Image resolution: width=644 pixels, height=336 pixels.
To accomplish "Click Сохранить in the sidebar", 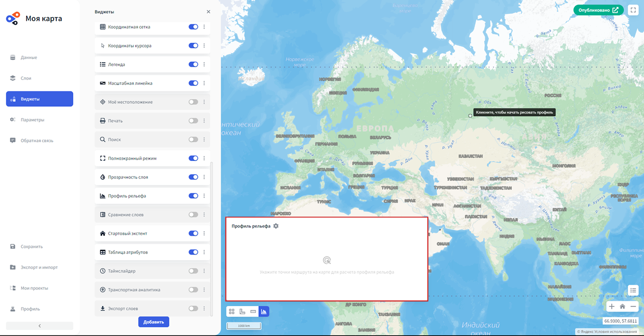I will 39,246.
